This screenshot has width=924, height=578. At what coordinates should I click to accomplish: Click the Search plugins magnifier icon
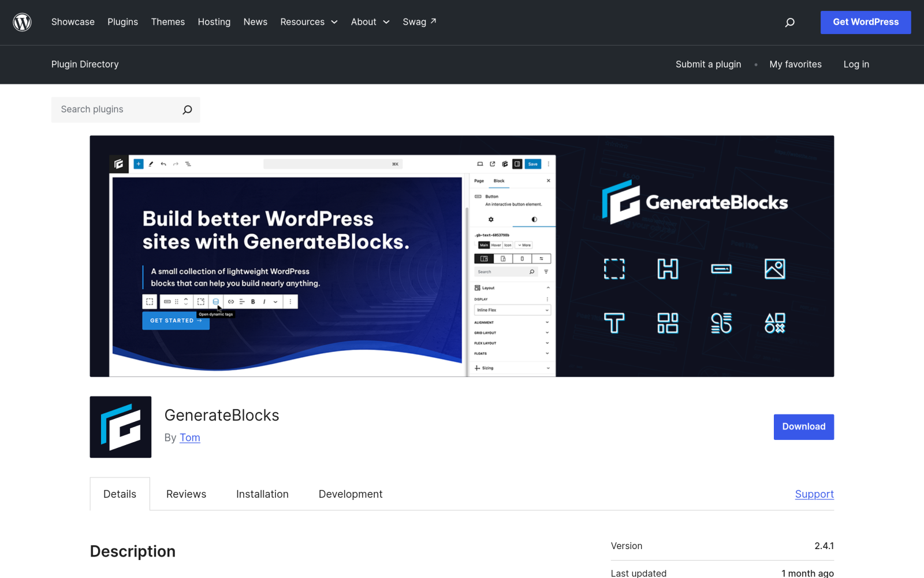tap(187, 110)
